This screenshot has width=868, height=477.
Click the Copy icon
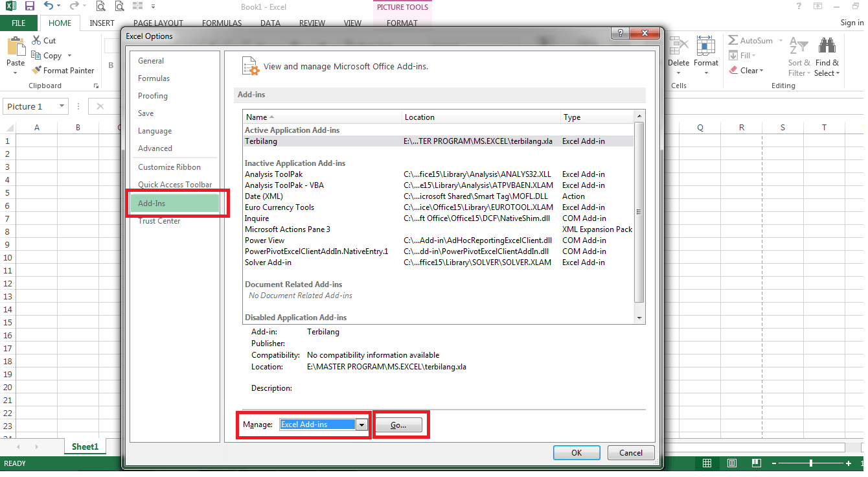tap(36, 56)
